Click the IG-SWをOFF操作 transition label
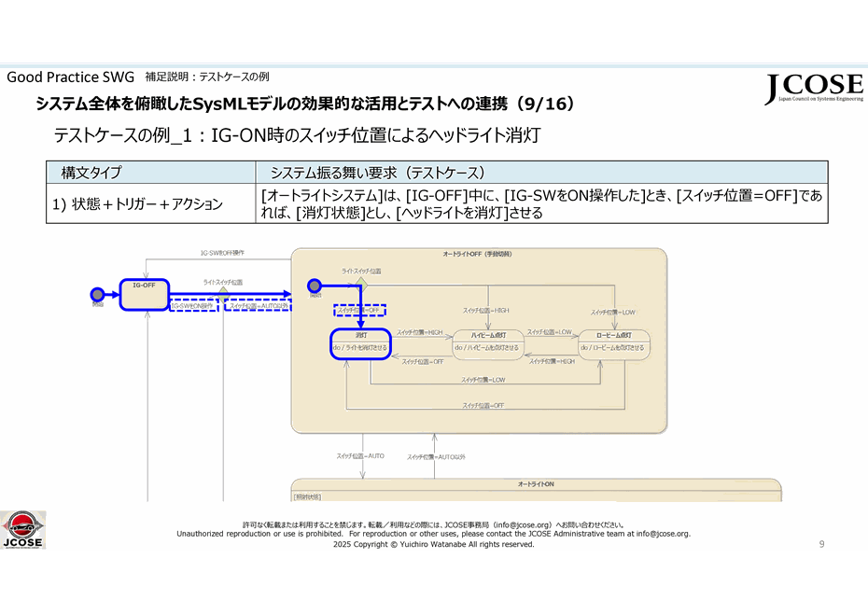The width and height of the screenshot is (868, 614). point(222,253)
